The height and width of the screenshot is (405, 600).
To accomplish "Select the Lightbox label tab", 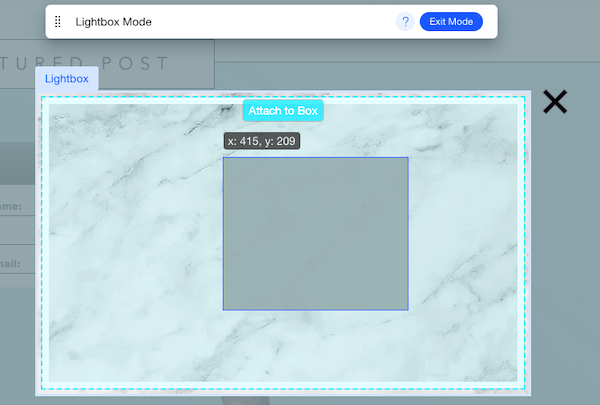I will point(67,79).
